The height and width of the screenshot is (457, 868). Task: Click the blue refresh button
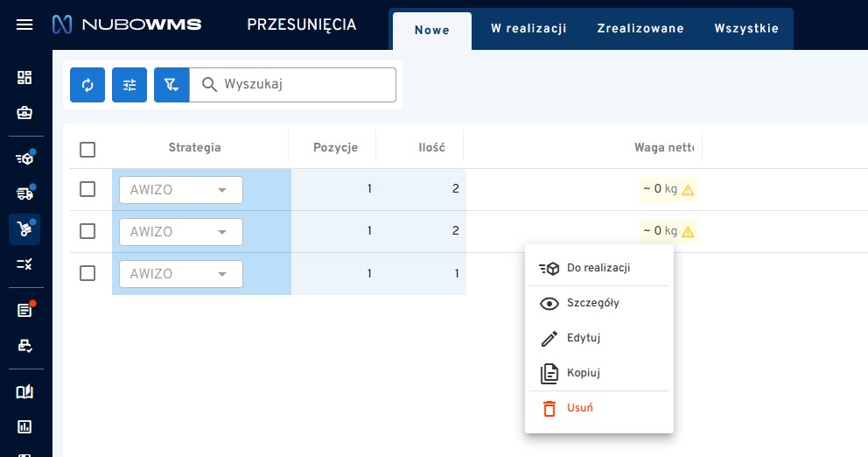point(87,85)
